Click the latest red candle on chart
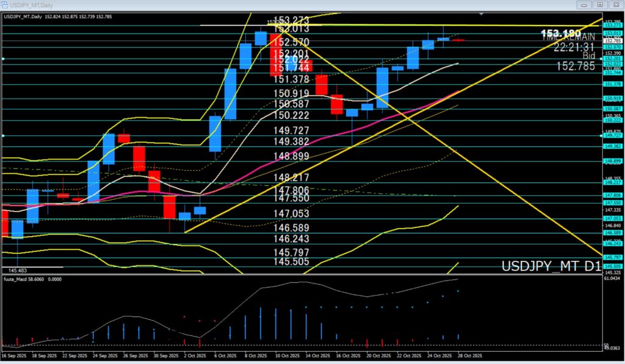Screen dimensions: 625x364 [459, 40]
